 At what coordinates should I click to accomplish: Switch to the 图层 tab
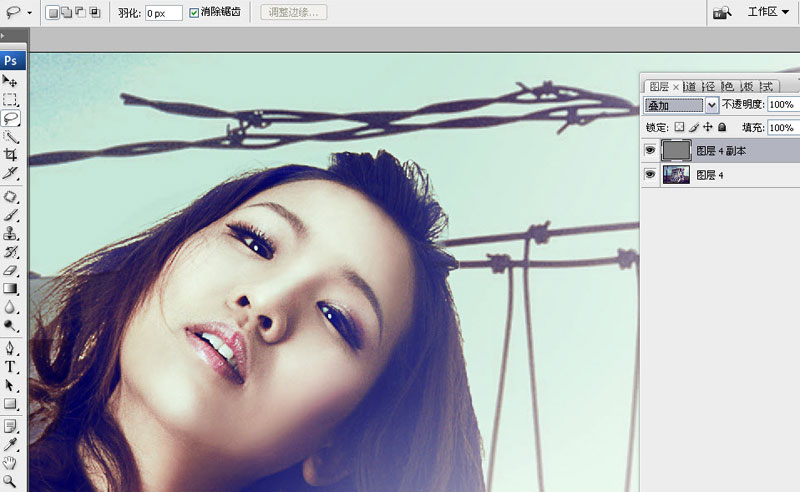659,87
